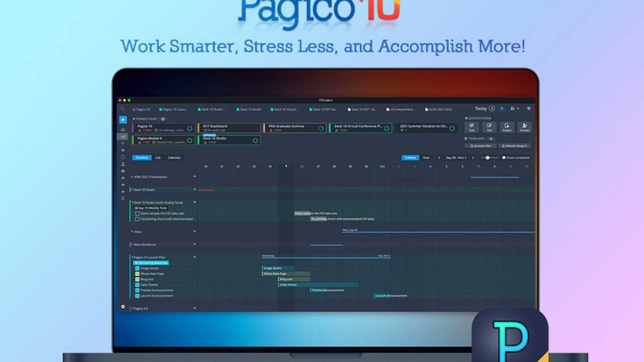Switch to the List tab
644x362 pixels.
point(158,157)
